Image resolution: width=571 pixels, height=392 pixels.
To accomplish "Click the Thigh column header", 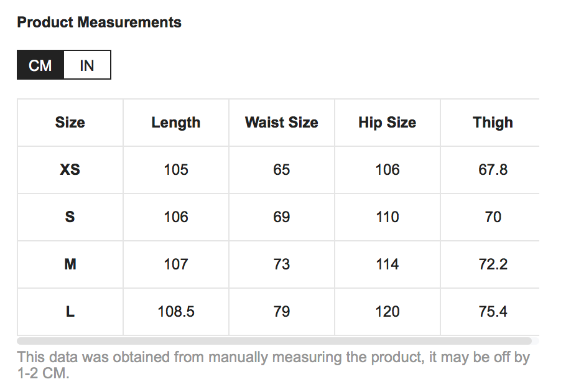I will 493,123.
